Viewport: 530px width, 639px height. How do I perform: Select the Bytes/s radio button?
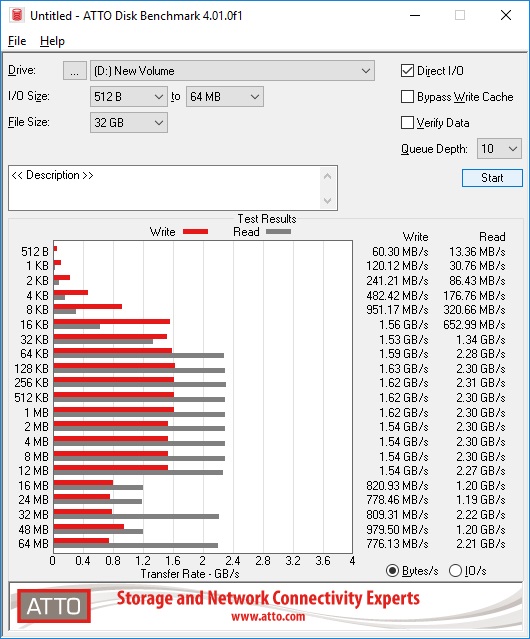[392, 571]
